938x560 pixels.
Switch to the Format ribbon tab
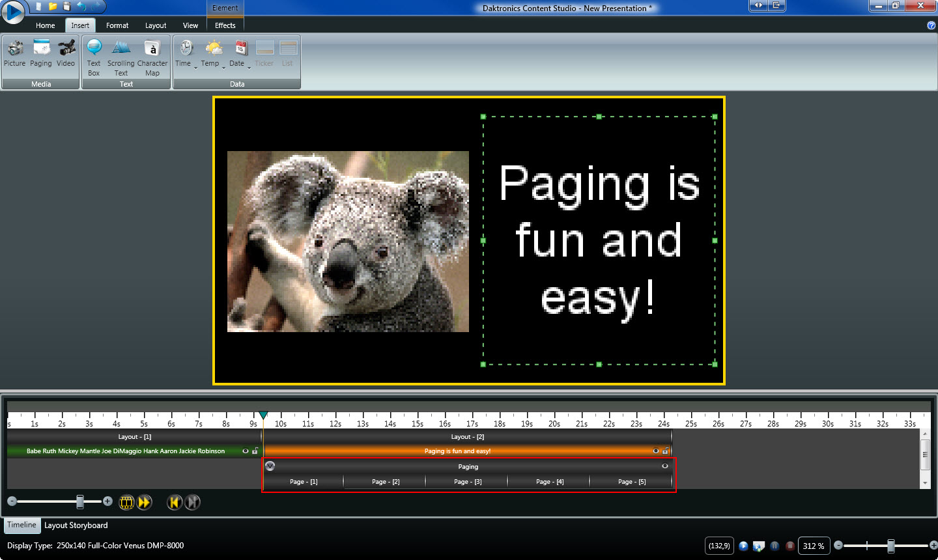117,25
